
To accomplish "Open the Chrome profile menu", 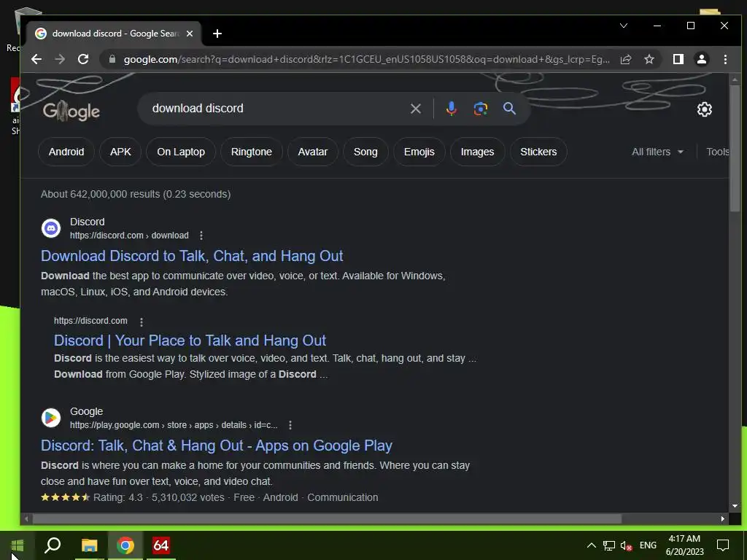I will pyautogui.click(x=702, y=59).
